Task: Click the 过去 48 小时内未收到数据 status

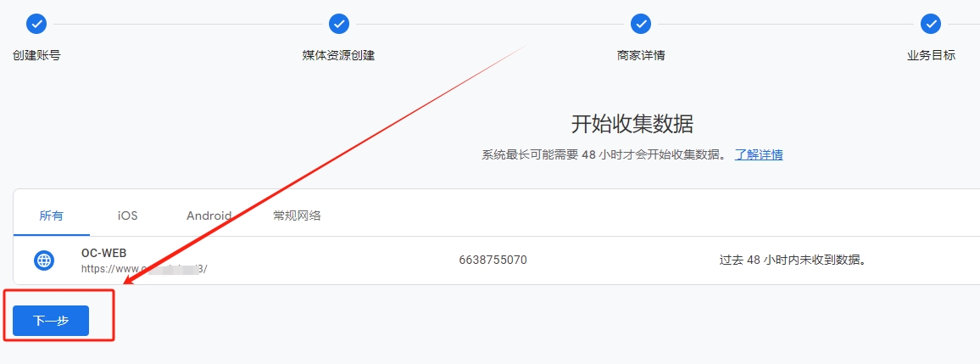Action: coord(793,260)
